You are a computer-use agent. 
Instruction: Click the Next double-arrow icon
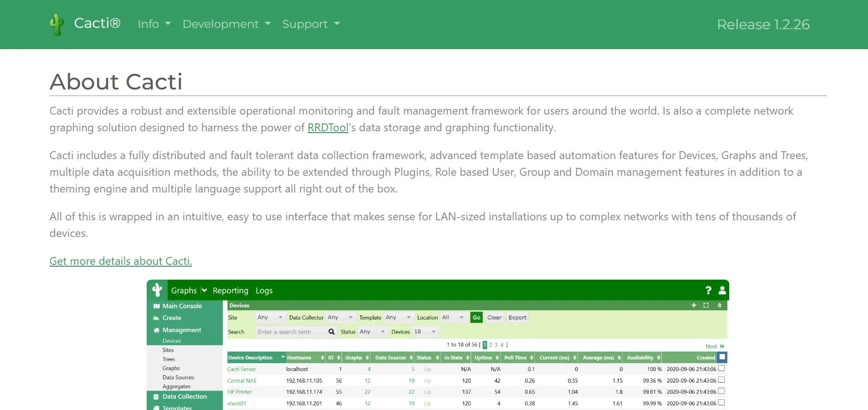[722, 346]
